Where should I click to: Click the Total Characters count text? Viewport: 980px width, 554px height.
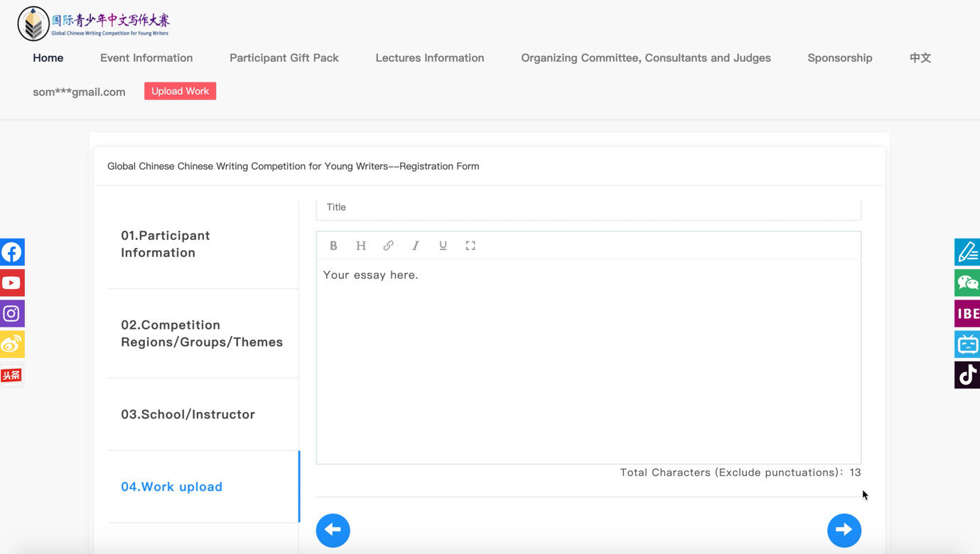(x=741, y=472)
